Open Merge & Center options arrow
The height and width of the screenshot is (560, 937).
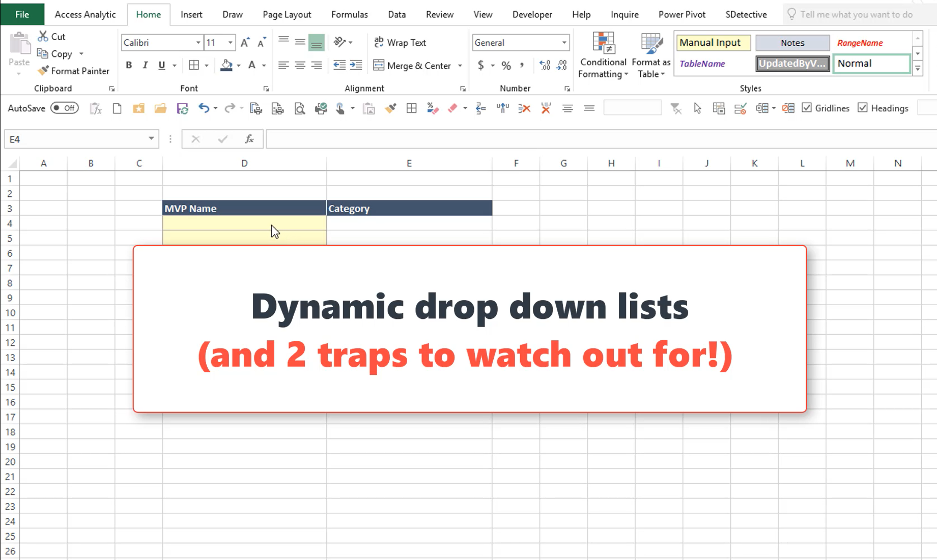click(x=460, y=66)
